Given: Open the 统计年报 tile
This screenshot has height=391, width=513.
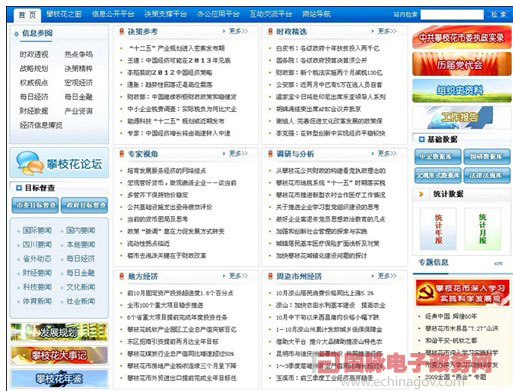Looking at the screenshot, I should (x=438, y=229).
